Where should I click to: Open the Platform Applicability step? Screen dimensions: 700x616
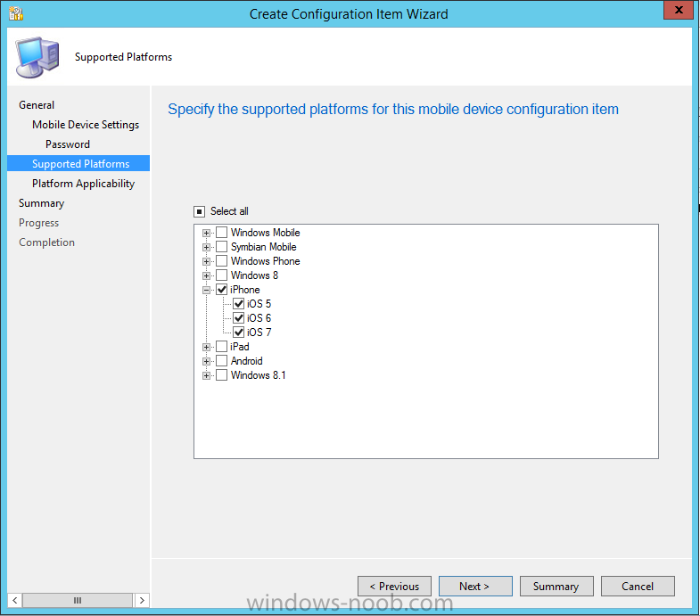click(x=83, y=184)
